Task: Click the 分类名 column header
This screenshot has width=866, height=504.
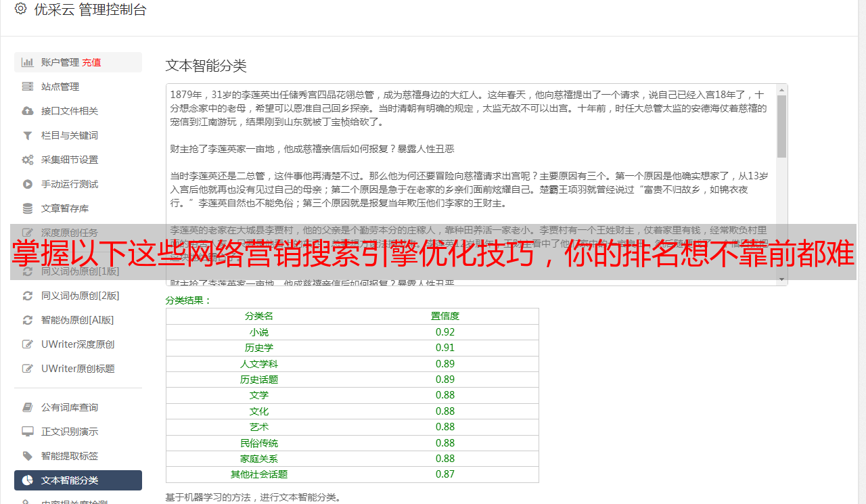Action: 259,316
